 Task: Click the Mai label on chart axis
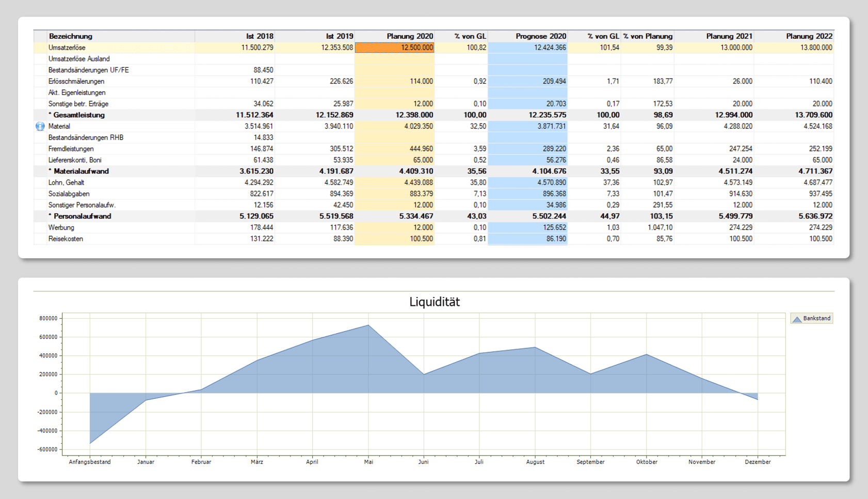368,462
